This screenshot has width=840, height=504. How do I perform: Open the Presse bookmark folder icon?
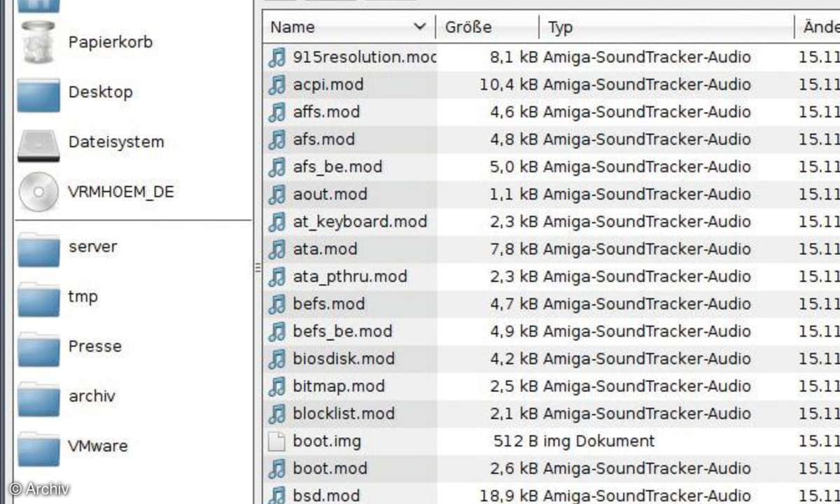38,349
